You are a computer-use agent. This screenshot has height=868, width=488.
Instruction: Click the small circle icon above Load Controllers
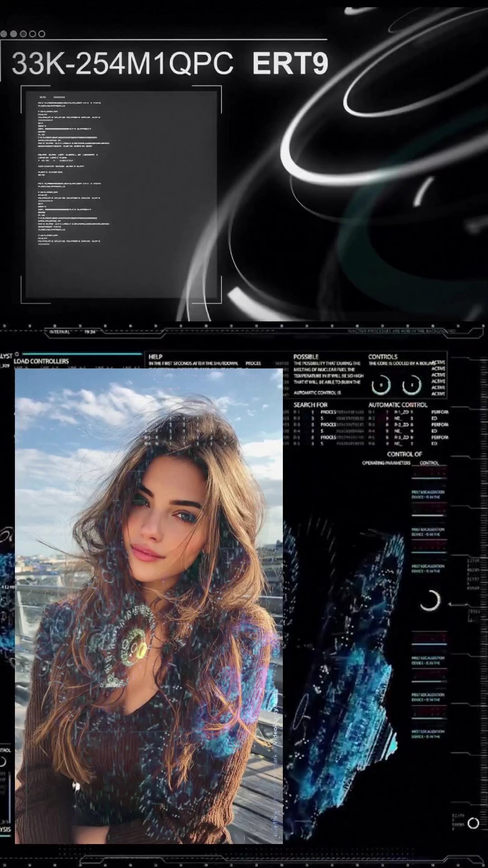[17, 354]
